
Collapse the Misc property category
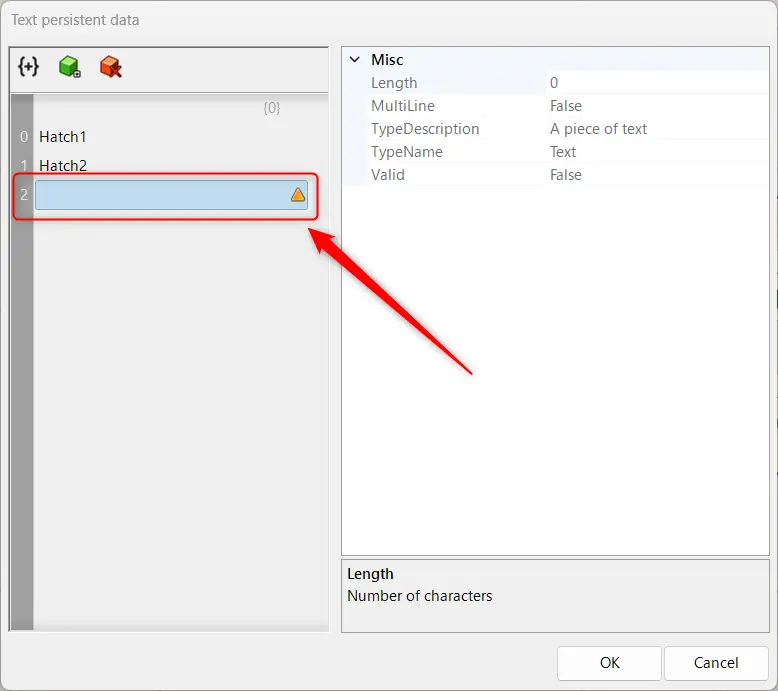click(354, 60)
